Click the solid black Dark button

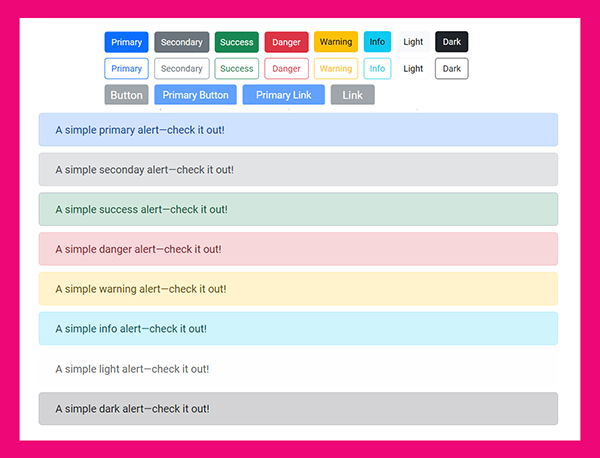coord(452,42)
